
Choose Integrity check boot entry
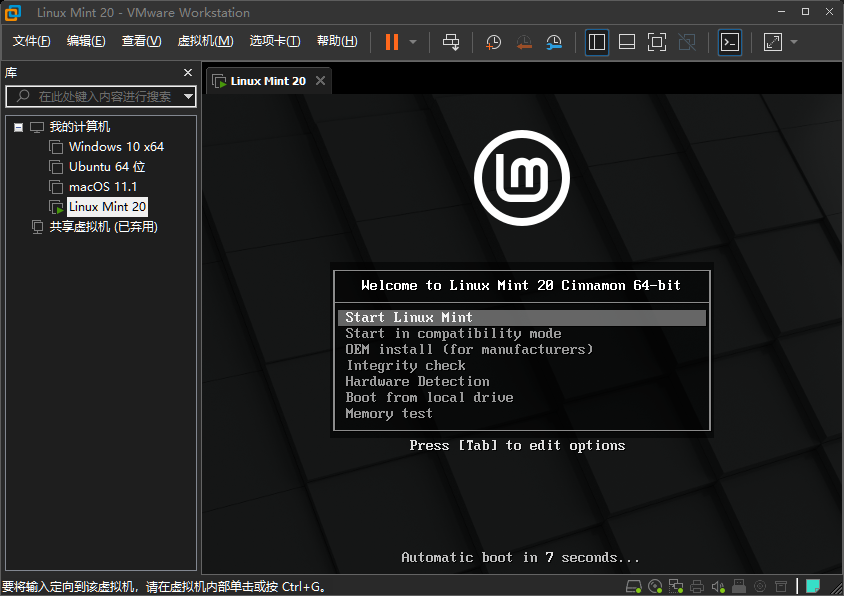tap(405, 366)
